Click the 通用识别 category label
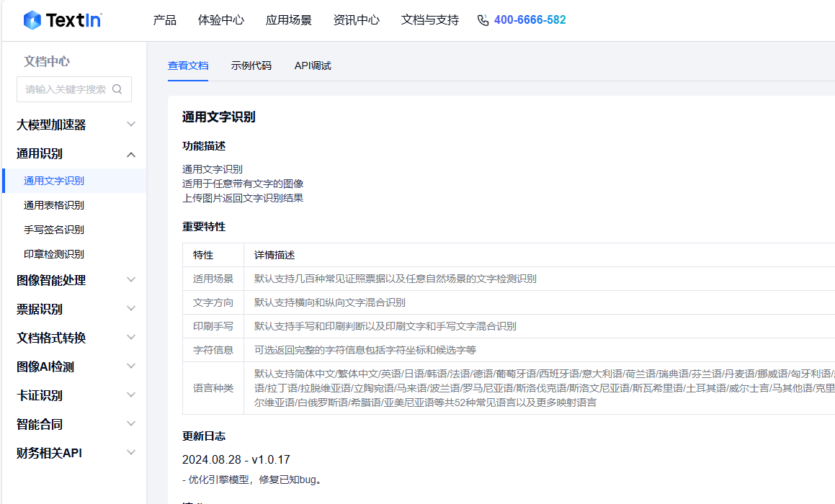This screenshot has width=835, height=504. pyautogui.click(x=40, y=154)
